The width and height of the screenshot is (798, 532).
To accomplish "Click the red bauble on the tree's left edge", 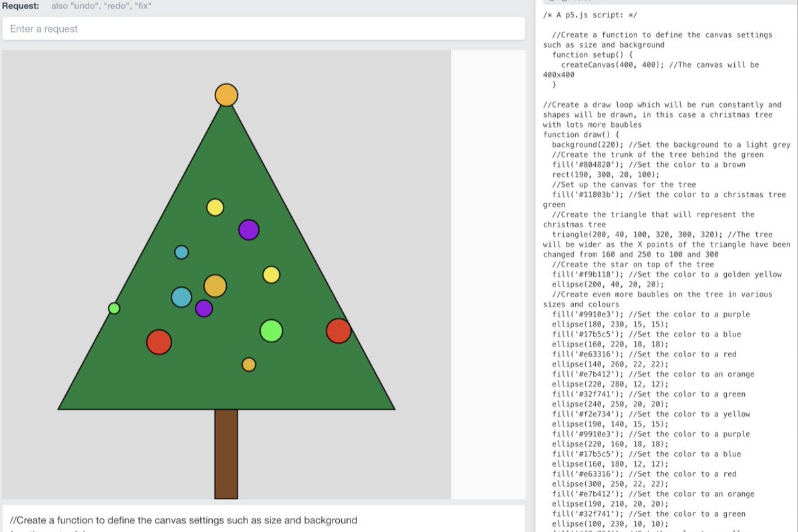I will click(x=160, y=342).
